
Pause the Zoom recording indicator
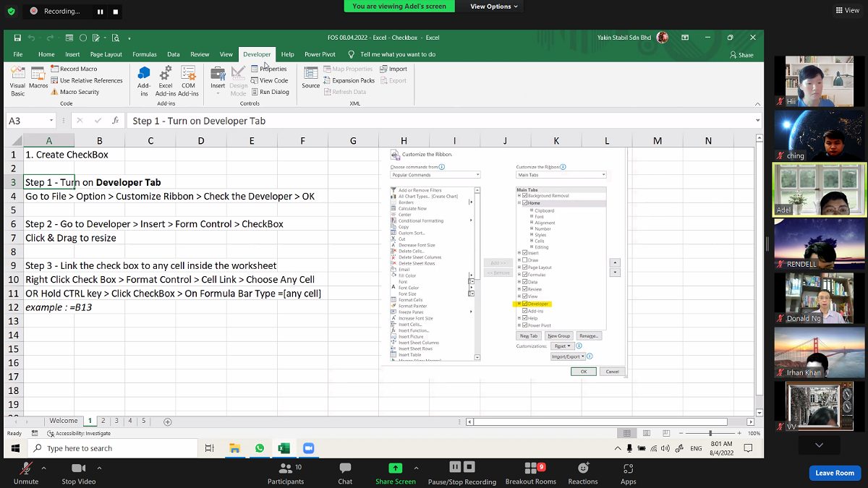101,12
